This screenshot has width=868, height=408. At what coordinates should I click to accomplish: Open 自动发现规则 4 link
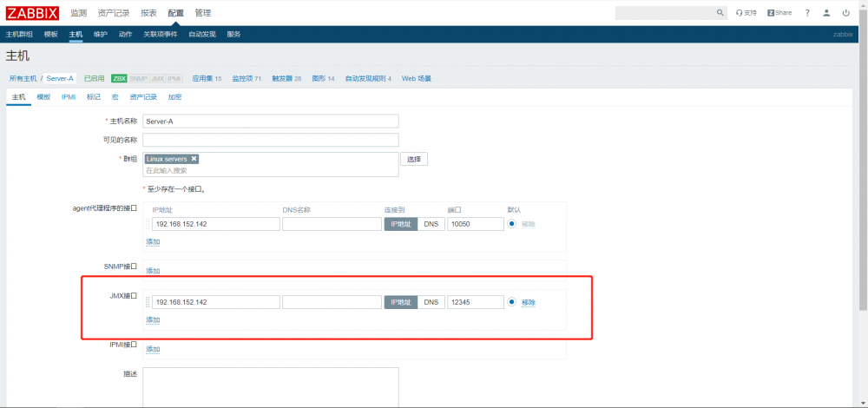(368, 79)
